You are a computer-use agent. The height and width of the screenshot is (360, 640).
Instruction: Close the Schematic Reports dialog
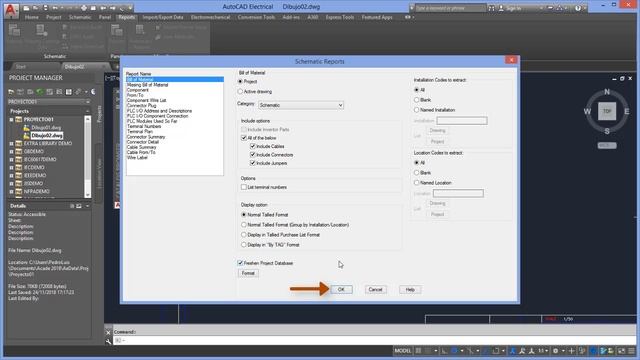(x=511, y=60)
